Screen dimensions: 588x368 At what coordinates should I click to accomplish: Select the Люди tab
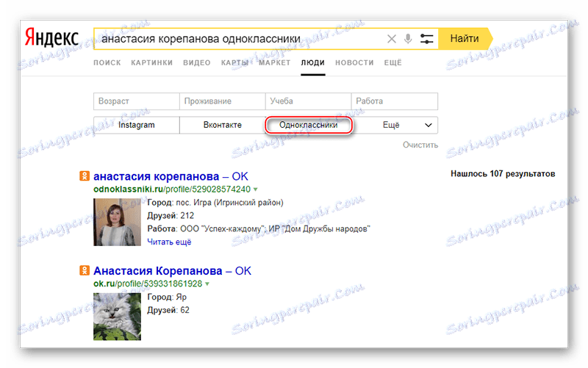coord(313,62)
